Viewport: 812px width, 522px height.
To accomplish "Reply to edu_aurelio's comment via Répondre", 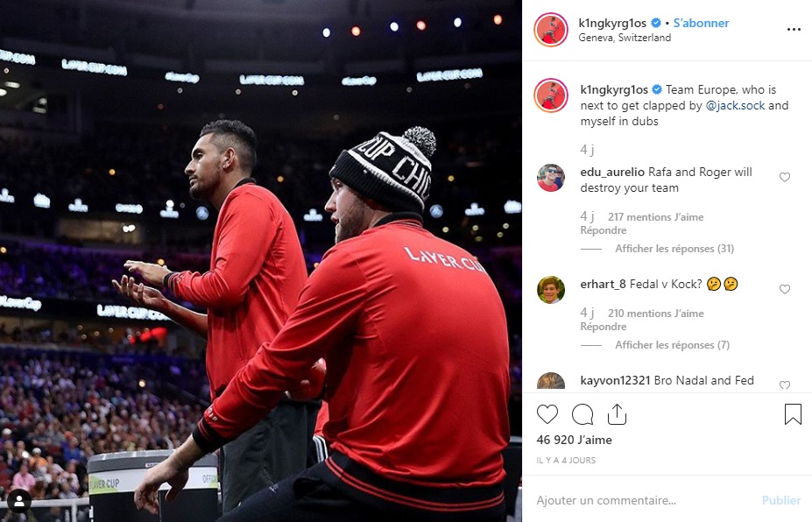I will [x=604, y=230].
